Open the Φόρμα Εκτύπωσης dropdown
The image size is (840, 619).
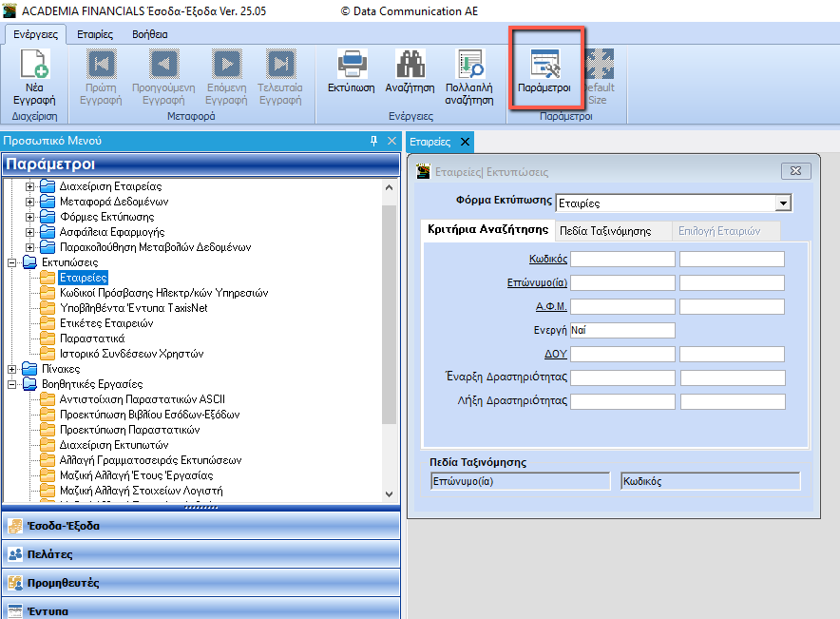(783, 203)
